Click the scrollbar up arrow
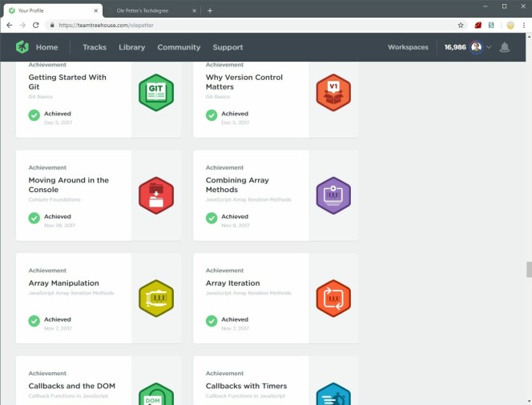Screen dimensions: 532x405 (x=529, y=36)
